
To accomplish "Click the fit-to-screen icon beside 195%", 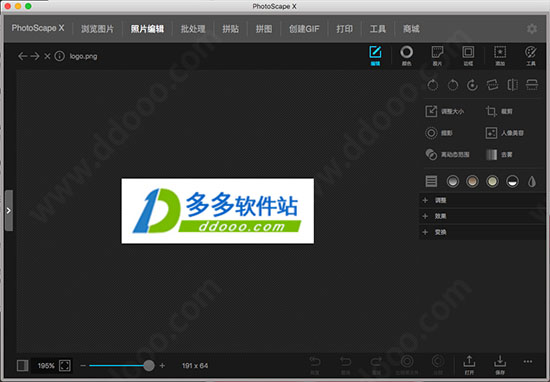I will point(65,366).
